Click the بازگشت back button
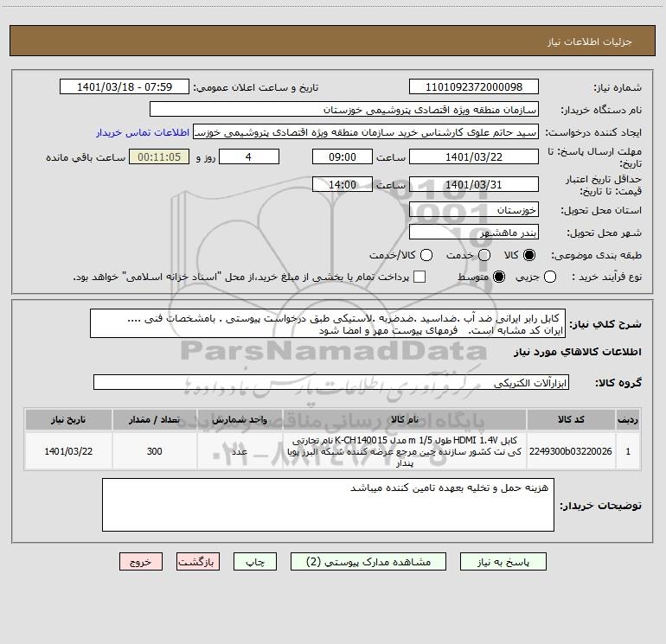The image size is (666, 644). [x=198, y=562]
